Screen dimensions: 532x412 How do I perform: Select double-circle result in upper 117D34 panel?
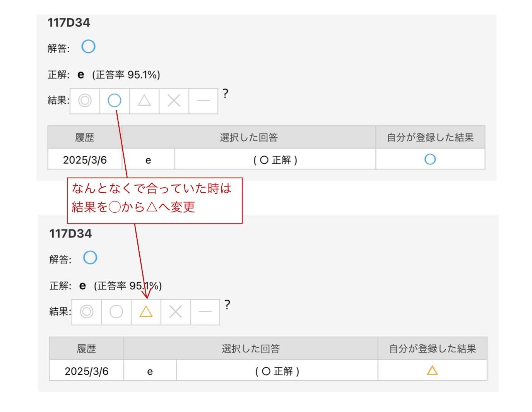(x=85, y=101)
